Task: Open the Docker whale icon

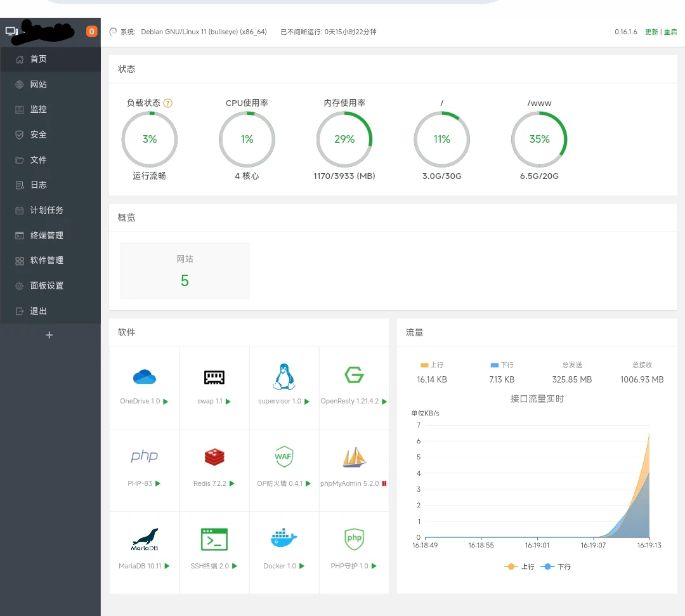Action: [284, 539]
